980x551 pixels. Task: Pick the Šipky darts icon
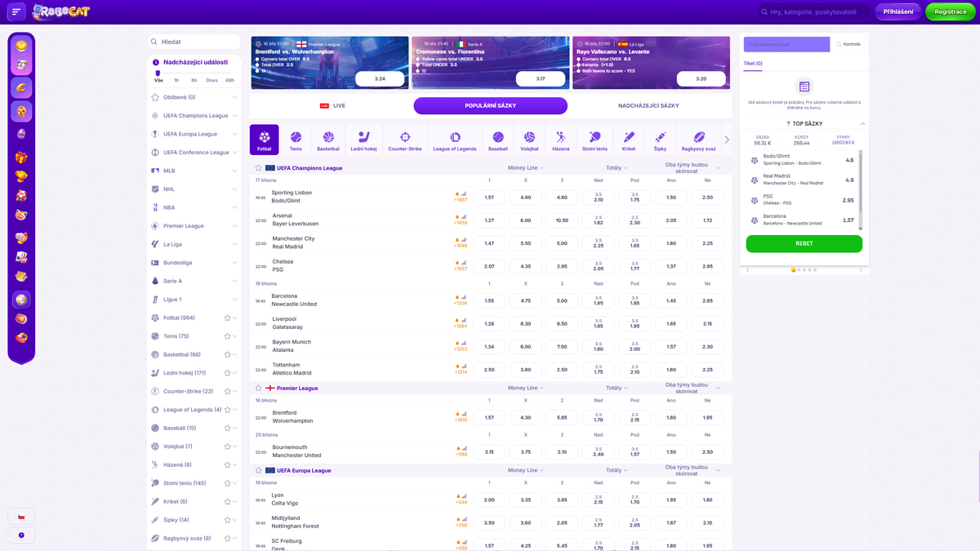(x=660, y=140)
